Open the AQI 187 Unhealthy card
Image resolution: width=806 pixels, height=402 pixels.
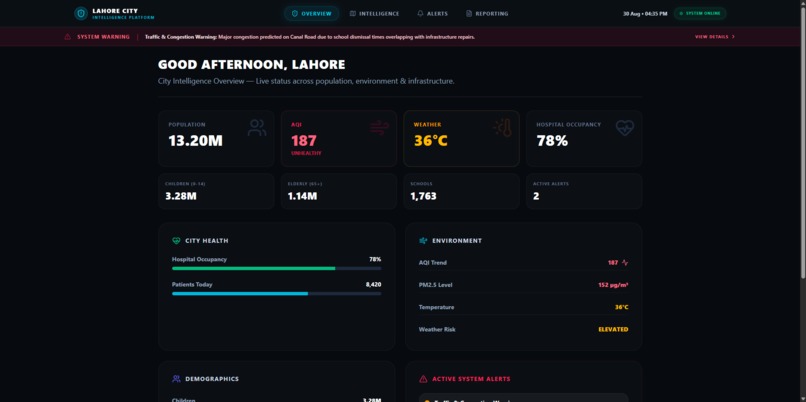tap(339, 138)
